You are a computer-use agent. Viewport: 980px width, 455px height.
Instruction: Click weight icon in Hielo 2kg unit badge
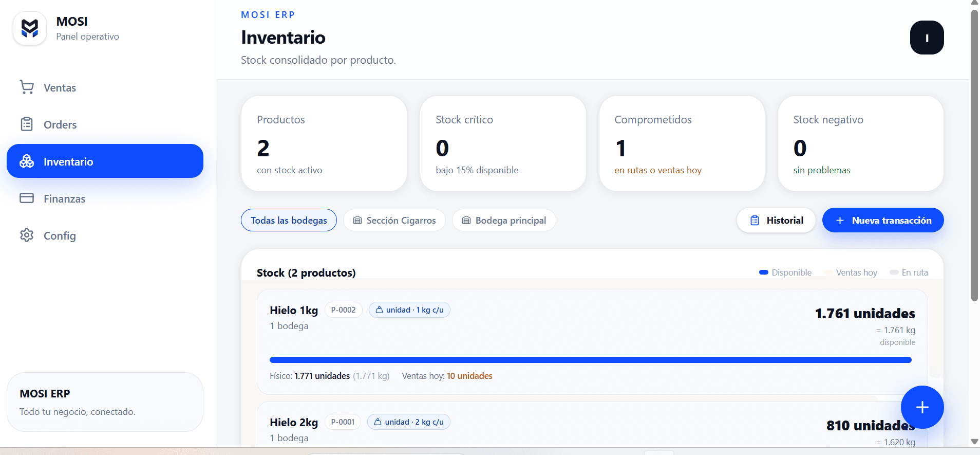click(378, 422)
